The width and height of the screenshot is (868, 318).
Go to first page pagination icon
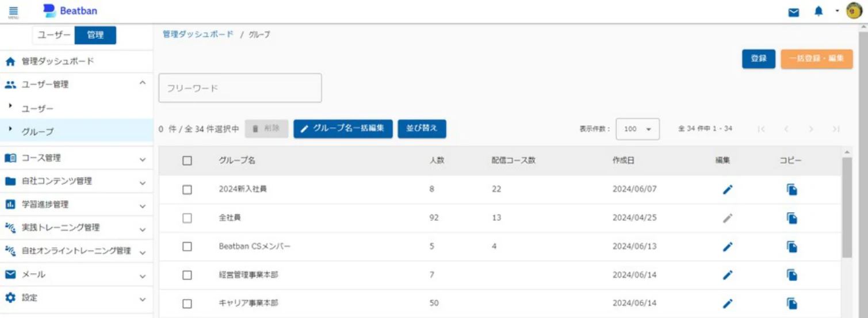761,129
